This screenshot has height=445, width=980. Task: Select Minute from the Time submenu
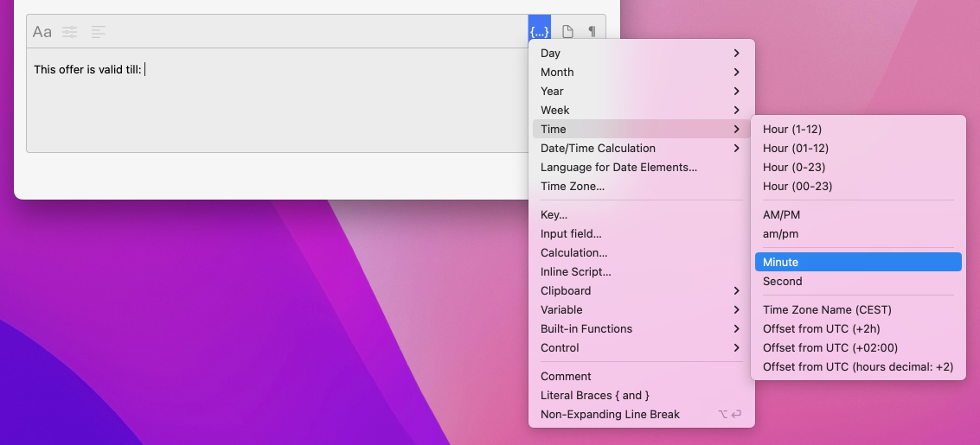856,263
